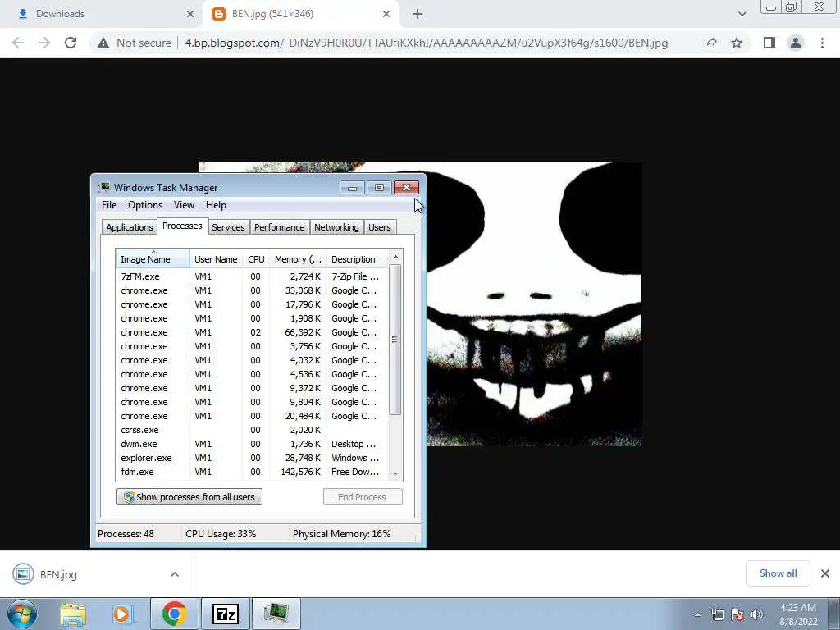
Task: Switch to the Users tab
Action: [x=379, y=227]
